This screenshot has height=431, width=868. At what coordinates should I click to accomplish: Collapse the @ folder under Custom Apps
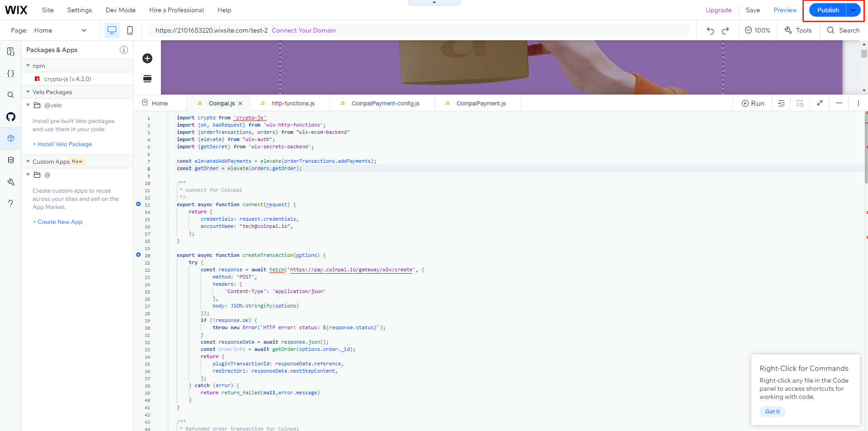point(28,175)
